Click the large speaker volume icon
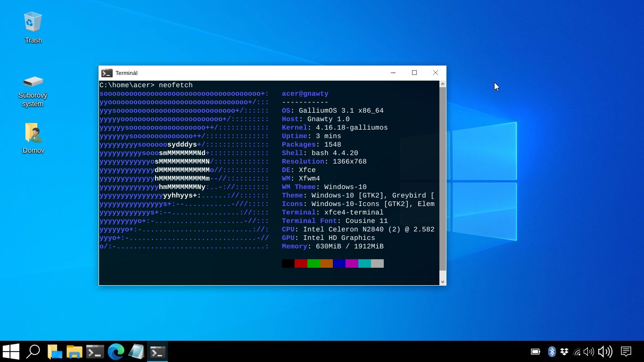This screenshot has height=362, width=644. [605, 352]
